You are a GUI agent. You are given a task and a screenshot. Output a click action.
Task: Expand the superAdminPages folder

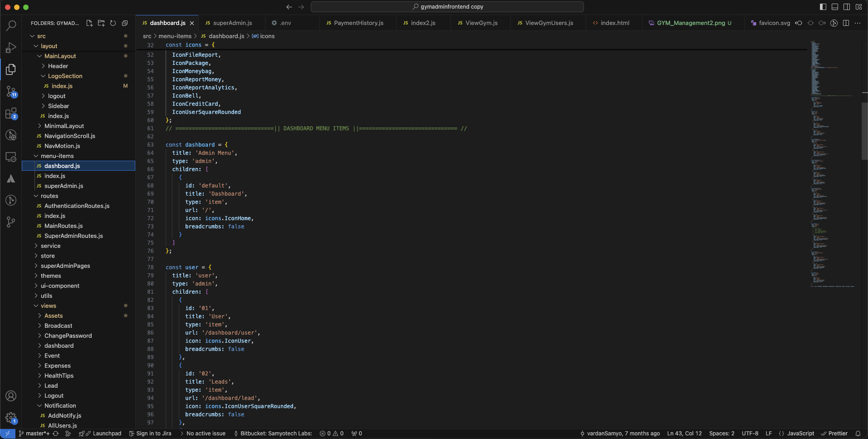coord(65,266)
